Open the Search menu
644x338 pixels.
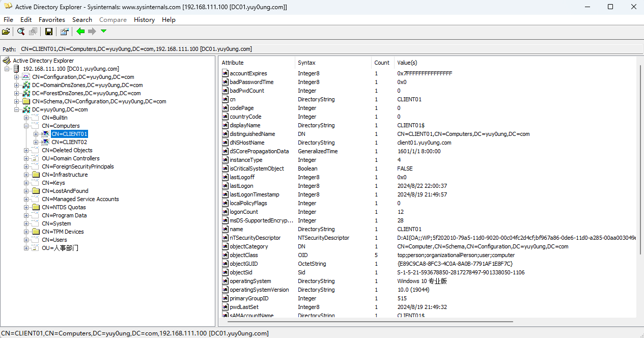point(82,19)
